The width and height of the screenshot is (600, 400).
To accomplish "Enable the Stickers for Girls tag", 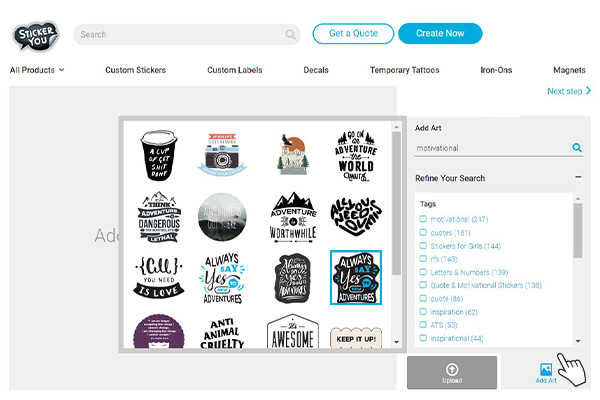I will coord(424,245).
